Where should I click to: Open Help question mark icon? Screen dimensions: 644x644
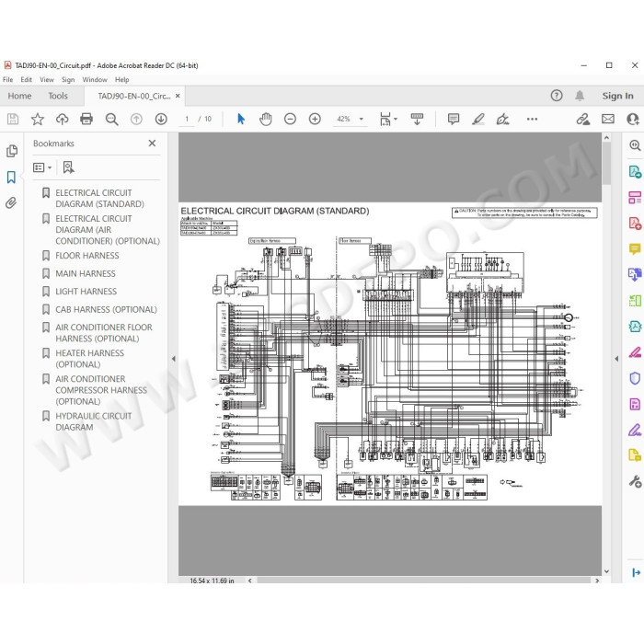tap(556, 96)
